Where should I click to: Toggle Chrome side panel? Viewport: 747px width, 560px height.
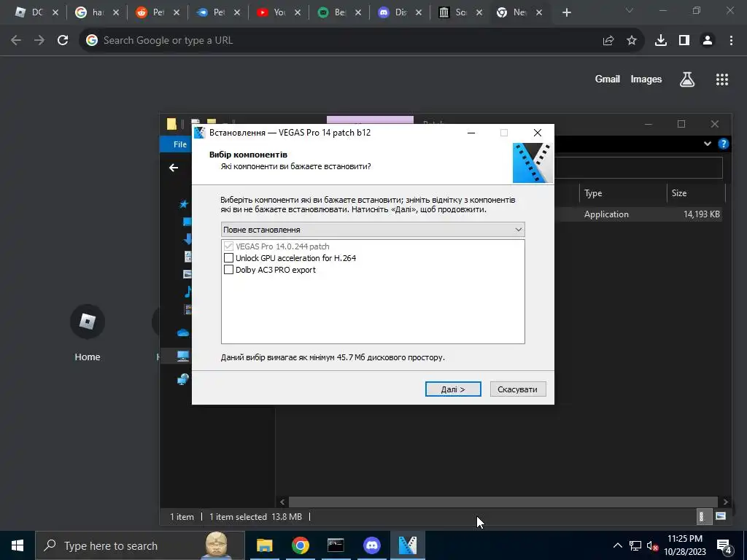[x=684, y=41]
